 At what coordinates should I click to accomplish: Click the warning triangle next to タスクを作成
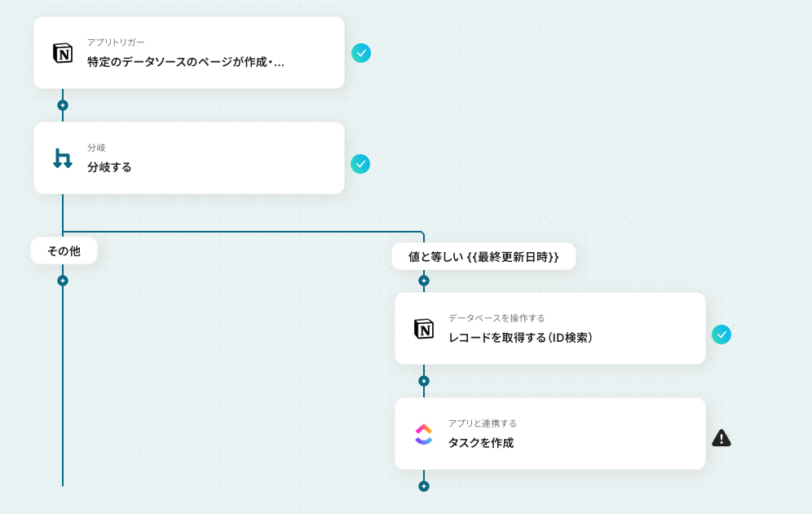coord(722,438)
